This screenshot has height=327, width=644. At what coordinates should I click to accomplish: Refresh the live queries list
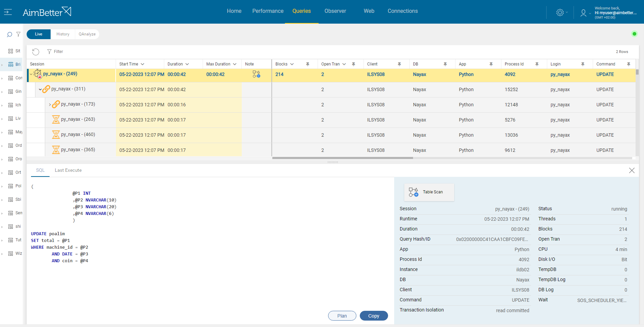coord(36,52)
